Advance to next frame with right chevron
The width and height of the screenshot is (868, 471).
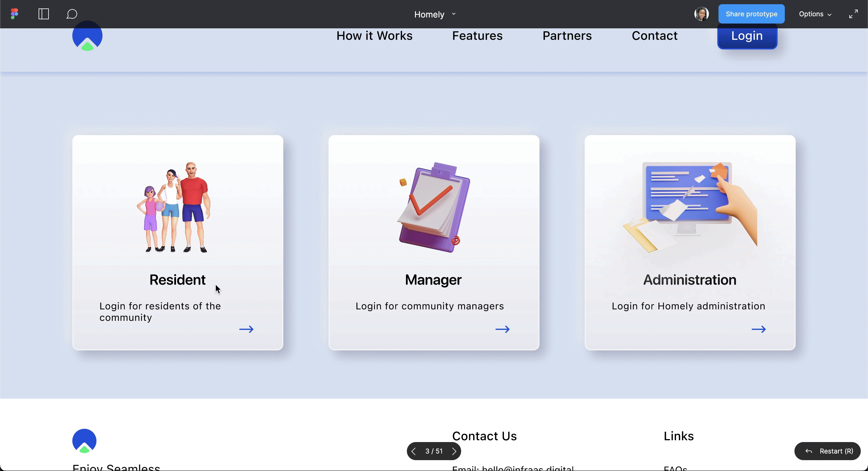(x=454, y=451)
